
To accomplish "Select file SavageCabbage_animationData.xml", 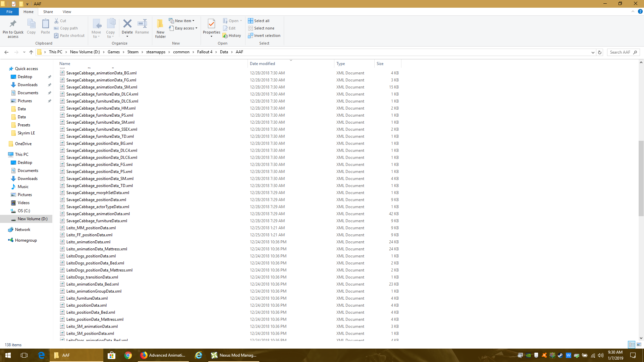I will pyautogui.click(x=98, y=214).
